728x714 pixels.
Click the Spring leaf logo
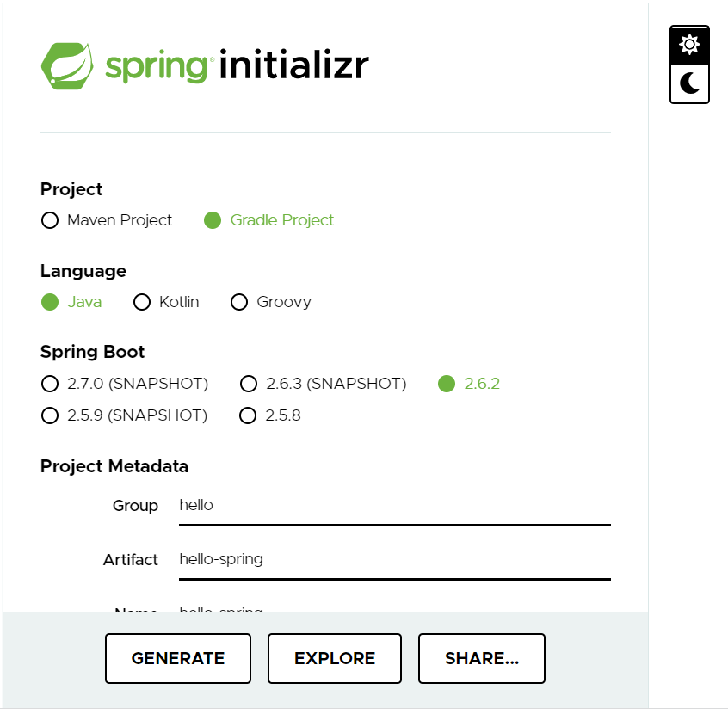pyautogui.click(x=68, y=65)
